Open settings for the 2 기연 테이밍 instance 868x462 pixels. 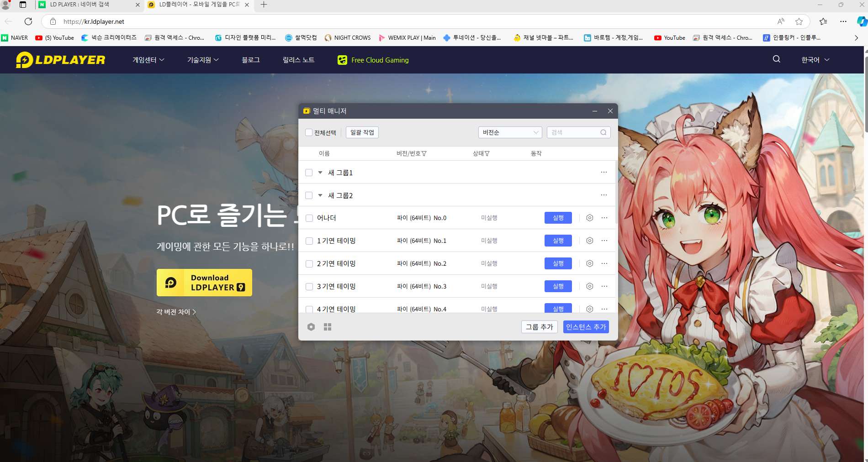[590, 263]
